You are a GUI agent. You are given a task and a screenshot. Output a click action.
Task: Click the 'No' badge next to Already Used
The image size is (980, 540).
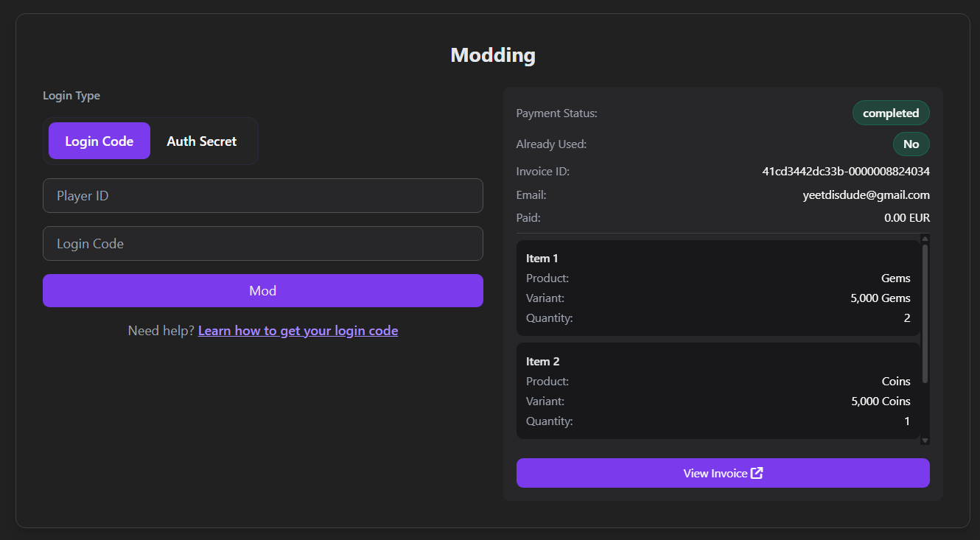pos(911,144)
